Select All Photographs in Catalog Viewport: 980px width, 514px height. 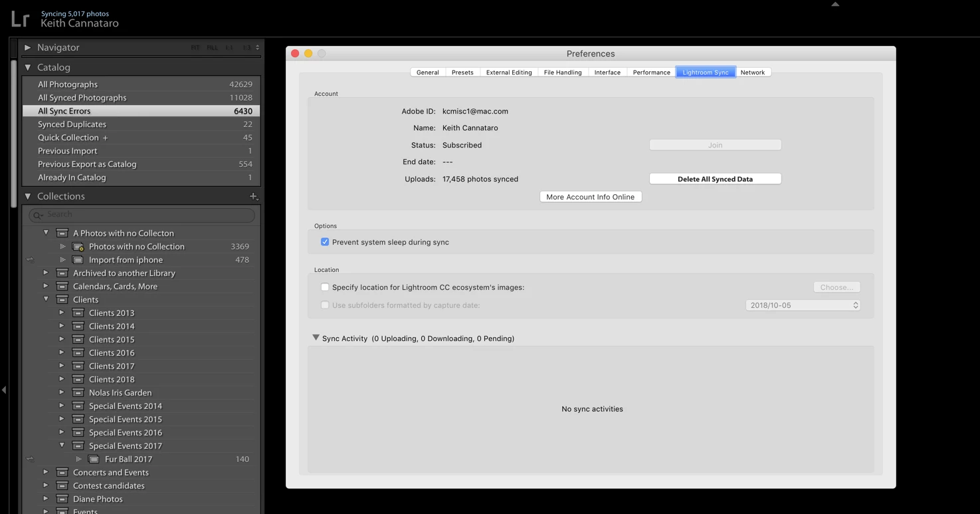click(141, 84)
